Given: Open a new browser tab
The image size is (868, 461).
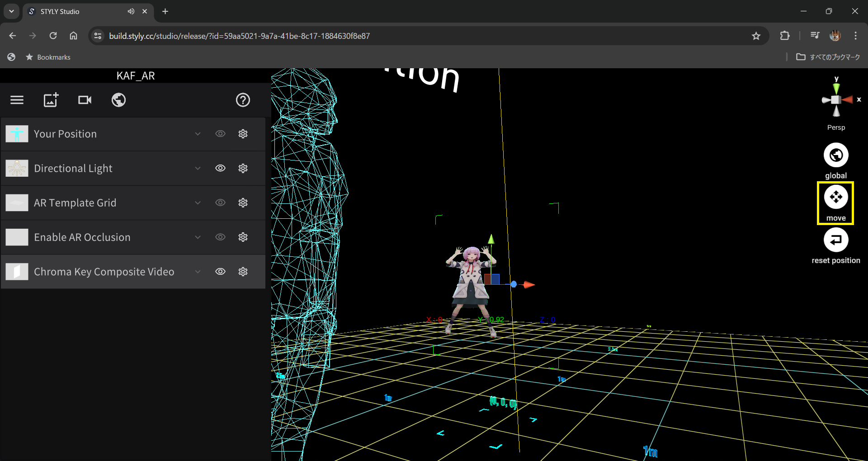Looking at the screenshot, I should [165, 11].
